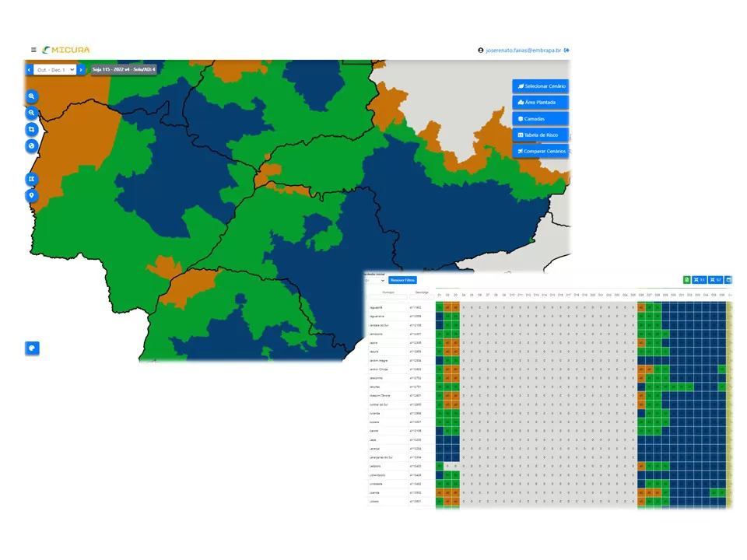Click the location pin marker button
This screenshot has width=747, height=560.
[32, 195]
